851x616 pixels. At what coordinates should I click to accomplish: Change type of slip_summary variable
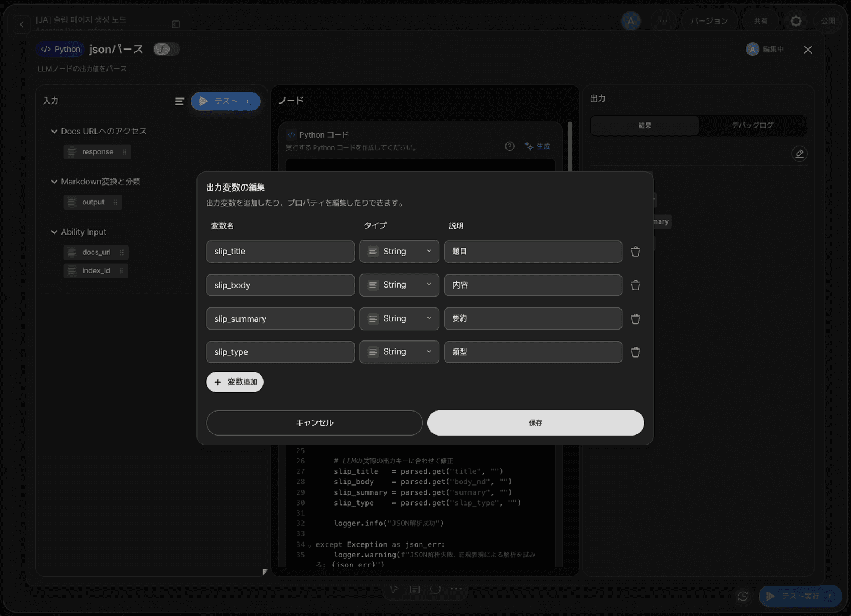399,319
